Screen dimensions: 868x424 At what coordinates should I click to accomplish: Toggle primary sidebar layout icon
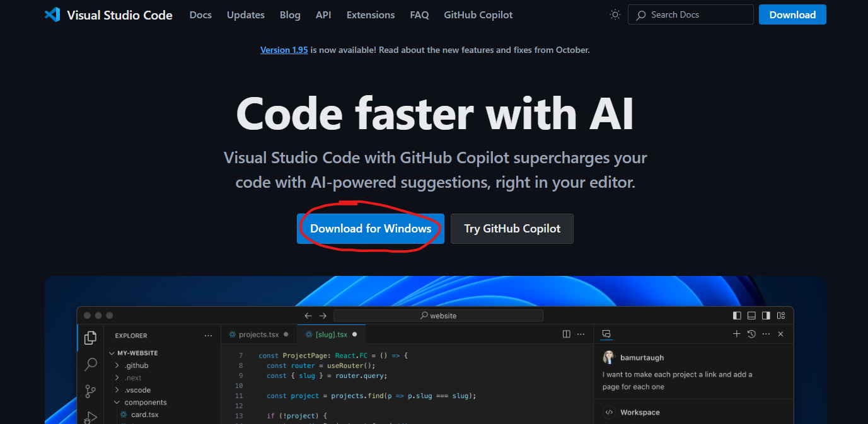[x=737, y=316]
